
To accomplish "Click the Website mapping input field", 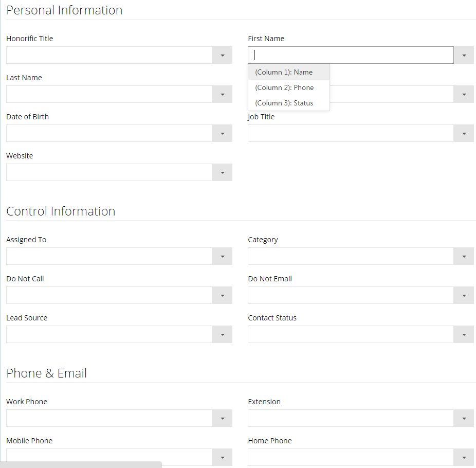I will click(109, 172).
